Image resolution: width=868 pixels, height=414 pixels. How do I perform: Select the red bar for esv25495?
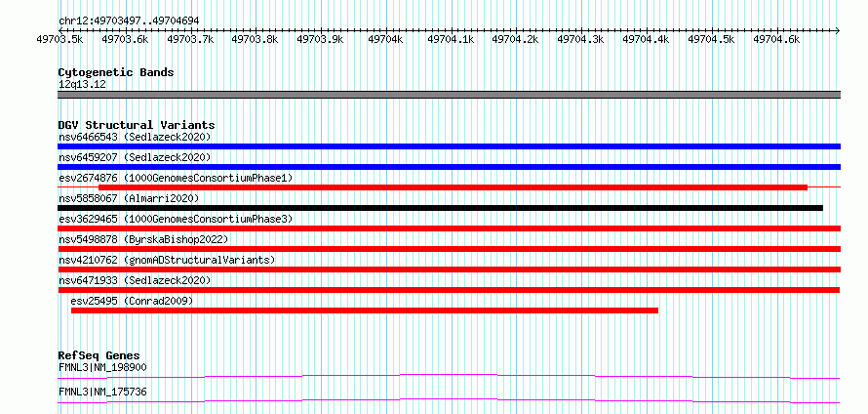point(365,310)
